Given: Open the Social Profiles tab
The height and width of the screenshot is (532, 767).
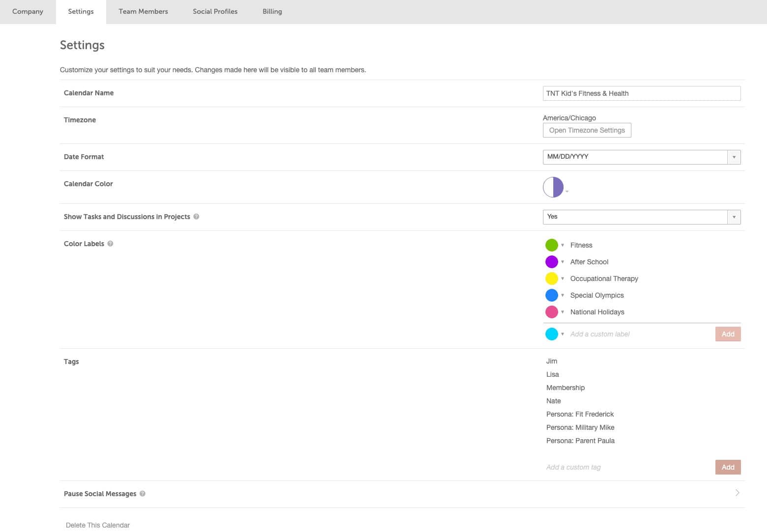Looking at the screenshot, I should coord(215,11).
